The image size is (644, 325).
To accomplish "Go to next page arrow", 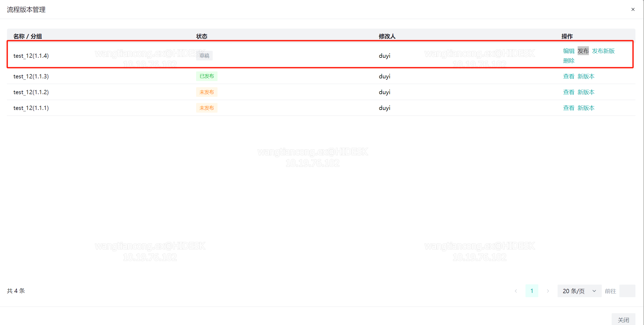I will pyautogui.click(x=548, y=291).
